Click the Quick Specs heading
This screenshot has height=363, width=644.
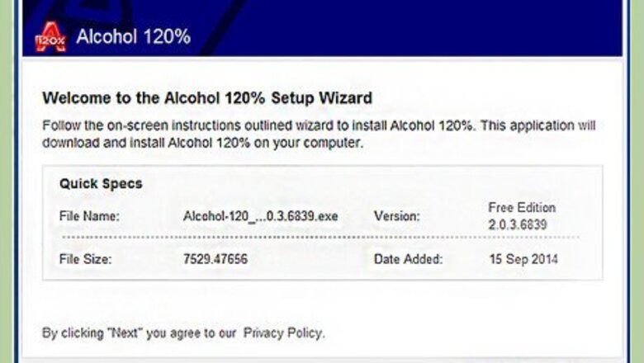tap(101, 183)
